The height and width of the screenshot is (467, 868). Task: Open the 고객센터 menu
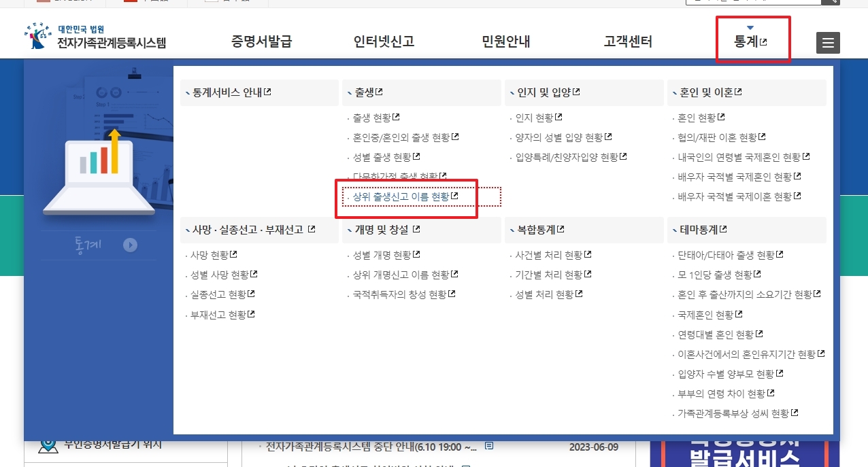click(627, 41)
